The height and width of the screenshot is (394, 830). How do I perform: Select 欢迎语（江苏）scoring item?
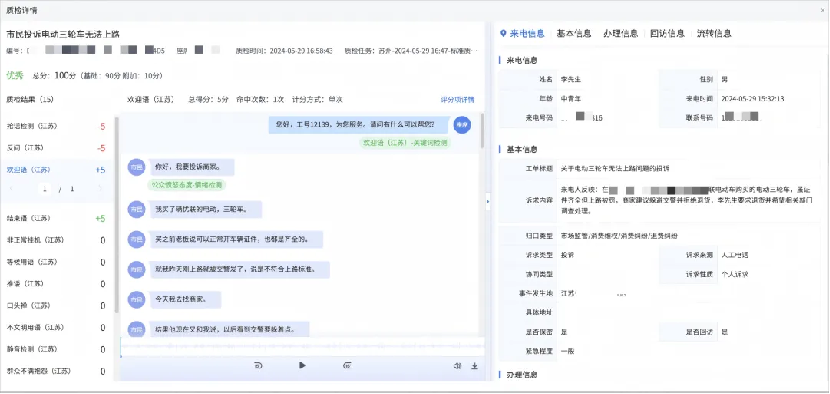pos(56,170)
